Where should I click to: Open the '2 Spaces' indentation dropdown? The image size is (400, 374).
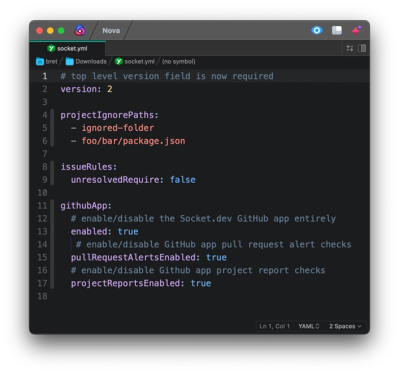coord(345,326)
